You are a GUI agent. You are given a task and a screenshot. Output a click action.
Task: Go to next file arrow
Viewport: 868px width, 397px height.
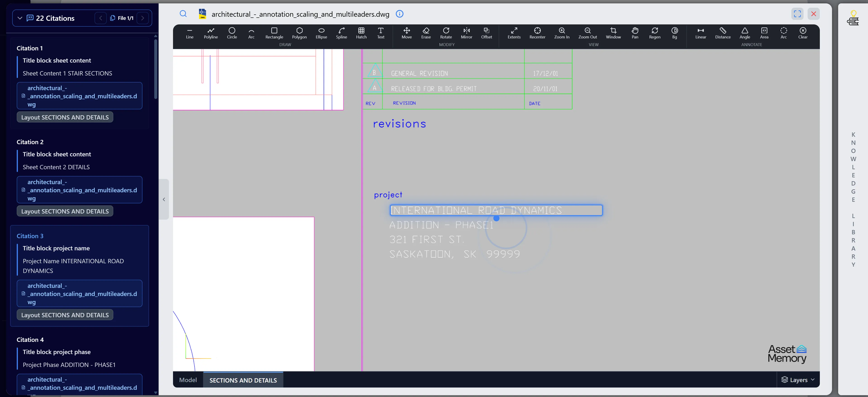(x=142, y=18)
